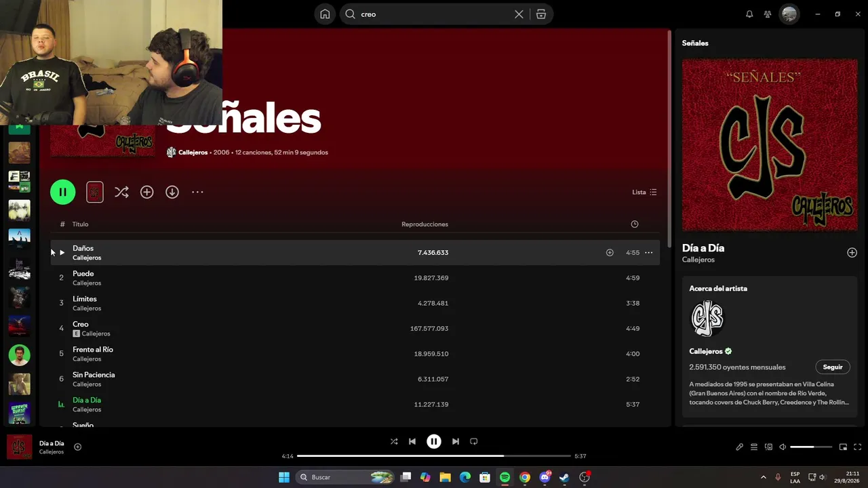Open Callejeros artist avatar in Acerca del artista
This screenshot has height=488, width=868.
(x=707, y=319)
